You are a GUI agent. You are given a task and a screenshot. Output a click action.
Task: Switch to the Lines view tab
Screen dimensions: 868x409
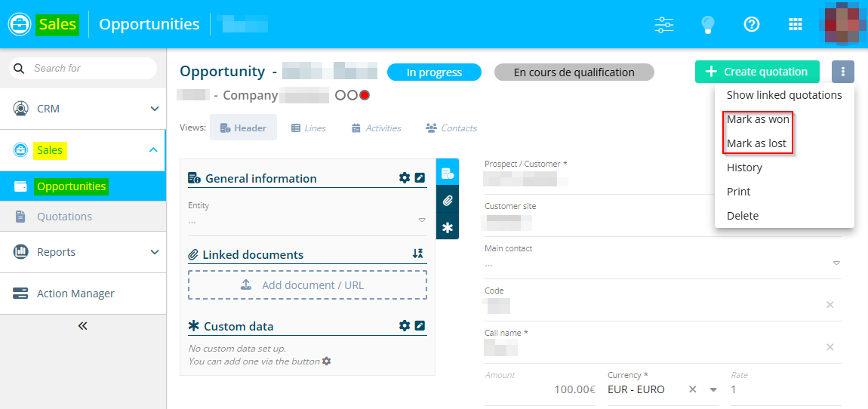pyautogui.click(x=308, y=128)
